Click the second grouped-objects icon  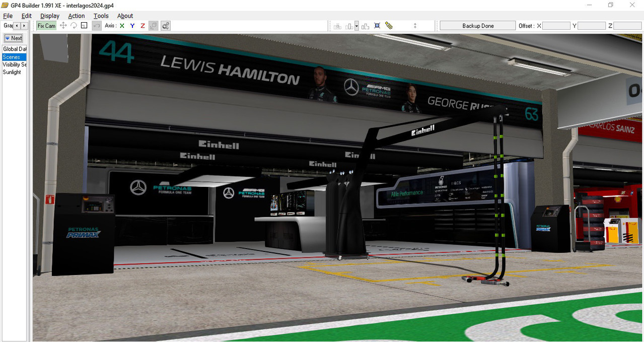click(x=349, y=26)
